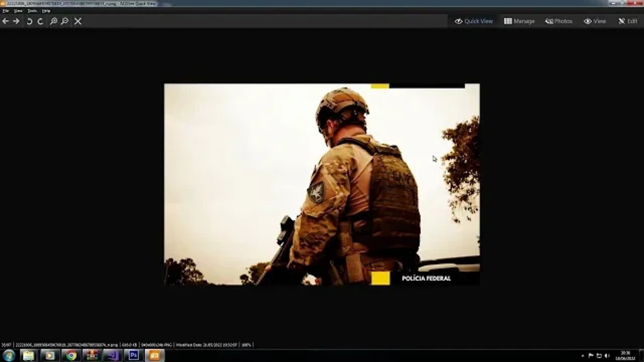644x362 pixels.
Task: Open Visual Studio from taskbar
Action: (113, 355)
